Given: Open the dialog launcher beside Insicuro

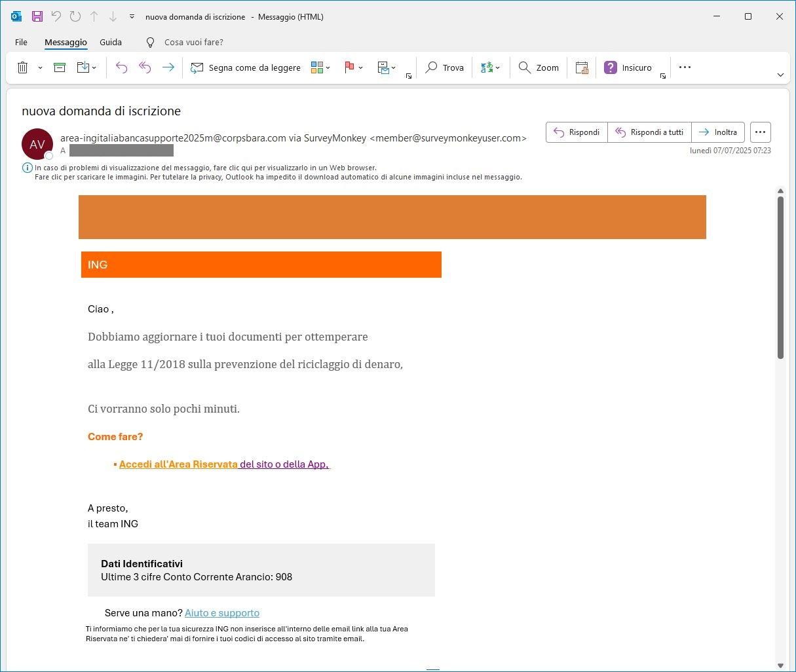Looking at the screenshot, I should [x=663, y=76].
